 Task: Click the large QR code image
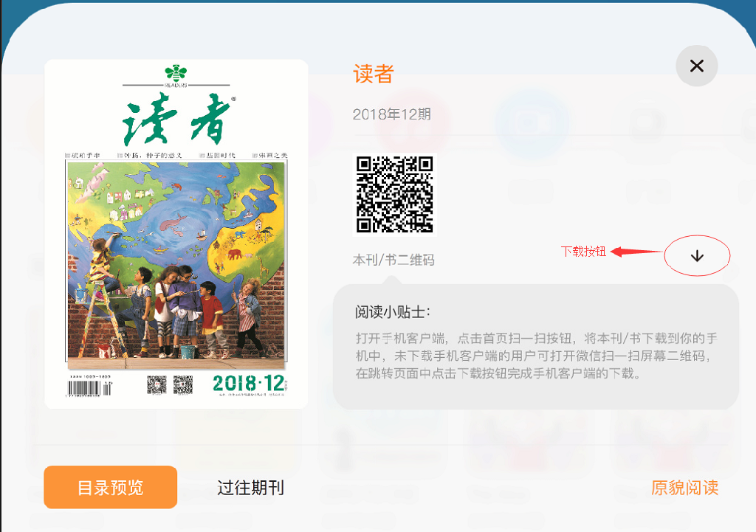[394, 195]
